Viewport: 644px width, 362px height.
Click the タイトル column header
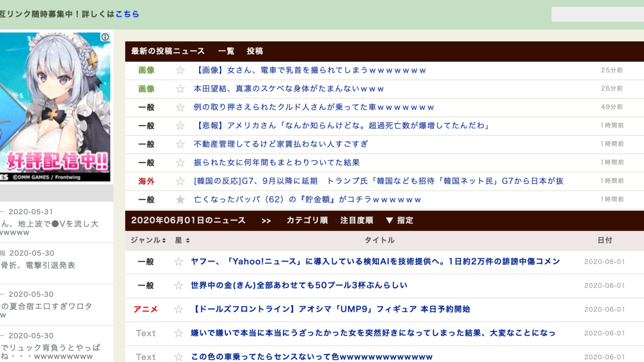click(379, 240)
